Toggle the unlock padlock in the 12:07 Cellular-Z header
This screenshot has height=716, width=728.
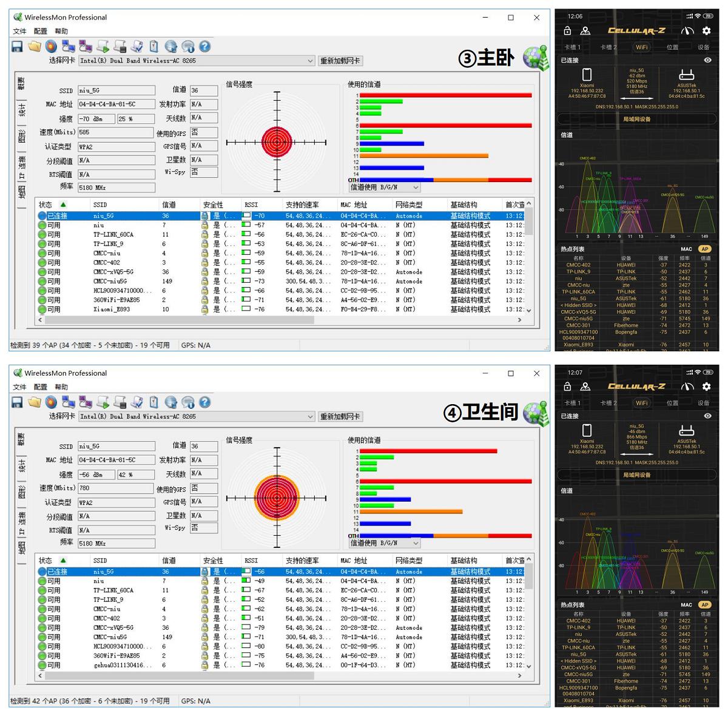coord(567,387)
